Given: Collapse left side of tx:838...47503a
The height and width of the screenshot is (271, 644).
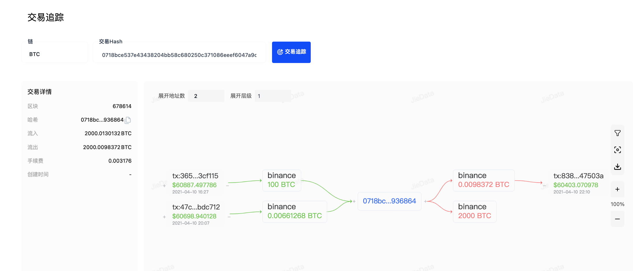Looking at the screenshot, I should click(544, 186).
